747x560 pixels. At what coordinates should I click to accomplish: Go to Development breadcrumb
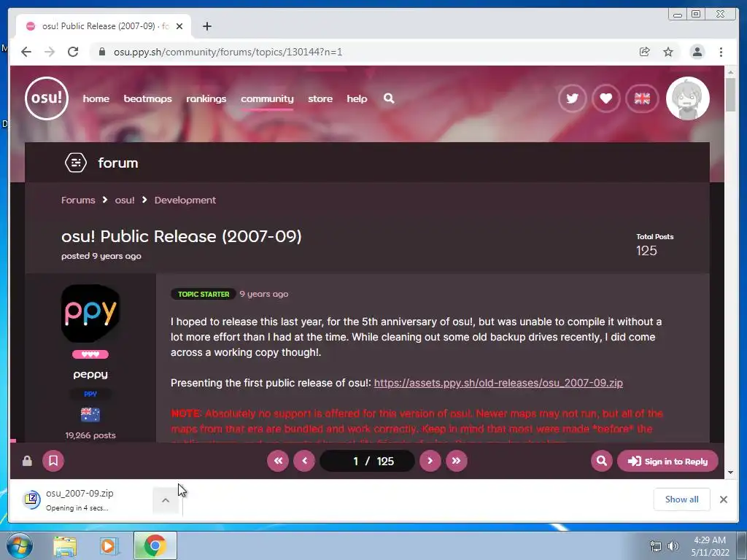click(185, 200)
